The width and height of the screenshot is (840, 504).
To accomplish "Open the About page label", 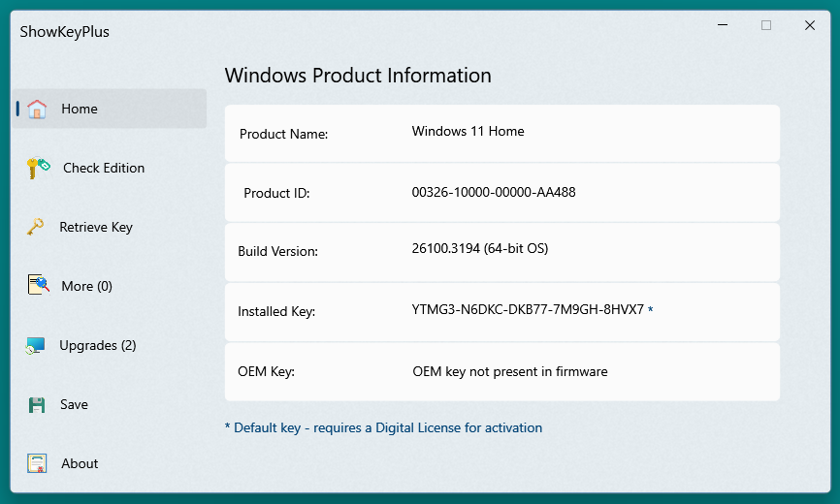I will 80,463.
